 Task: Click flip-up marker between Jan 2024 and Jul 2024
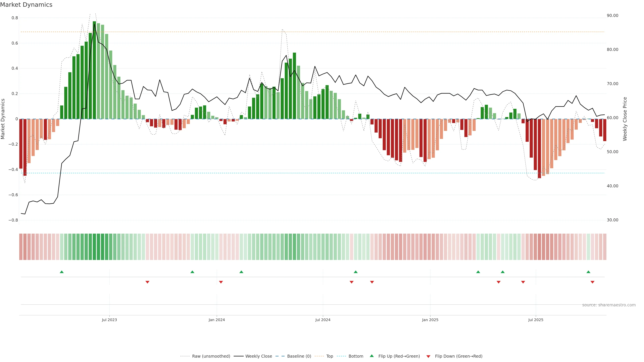(x=241, y=272)
